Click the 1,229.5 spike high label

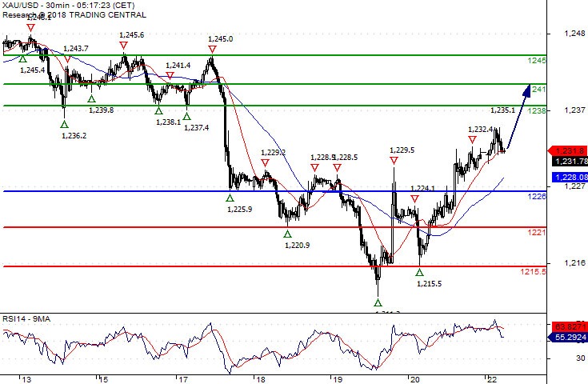point(402,150)
